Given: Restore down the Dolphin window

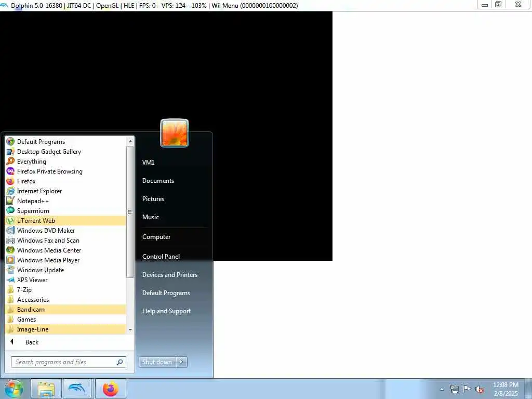Looking at the screenshot, I should pyautogui.click(x=498, y=4).
